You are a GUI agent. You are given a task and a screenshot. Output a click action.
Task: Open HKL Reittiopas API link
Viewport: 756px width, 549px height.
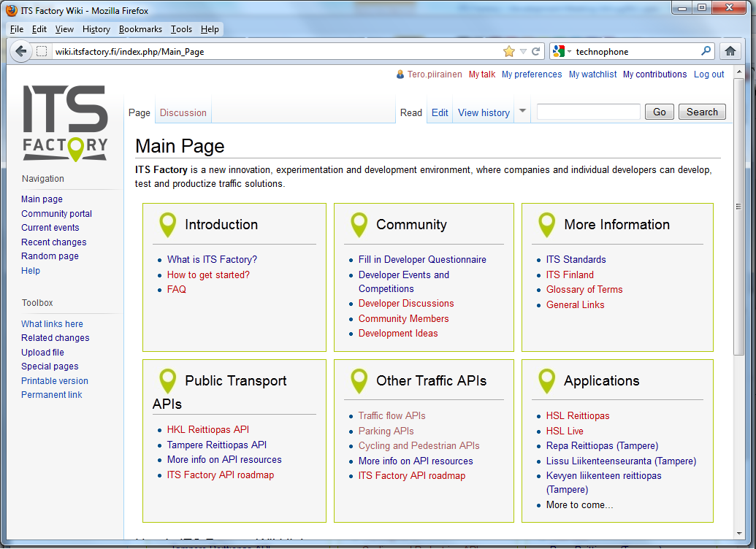[208, 429]
